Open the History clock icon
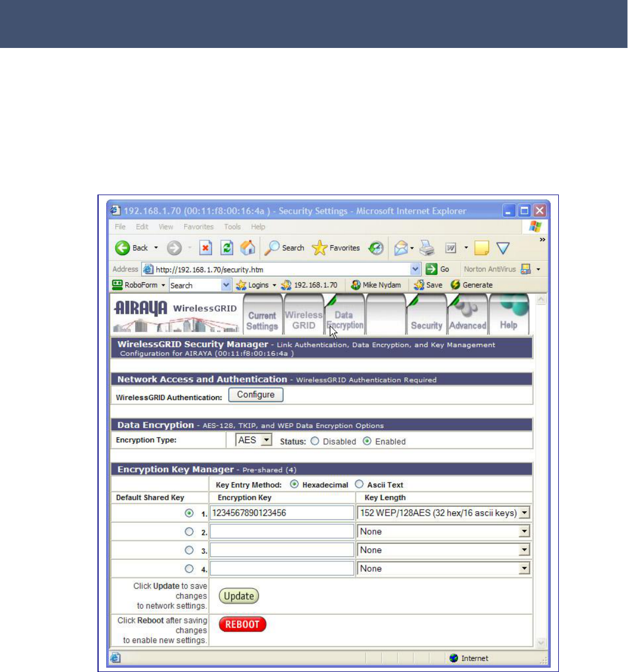The width and height of the screenshot is (628, 672). tap(376, 248)
